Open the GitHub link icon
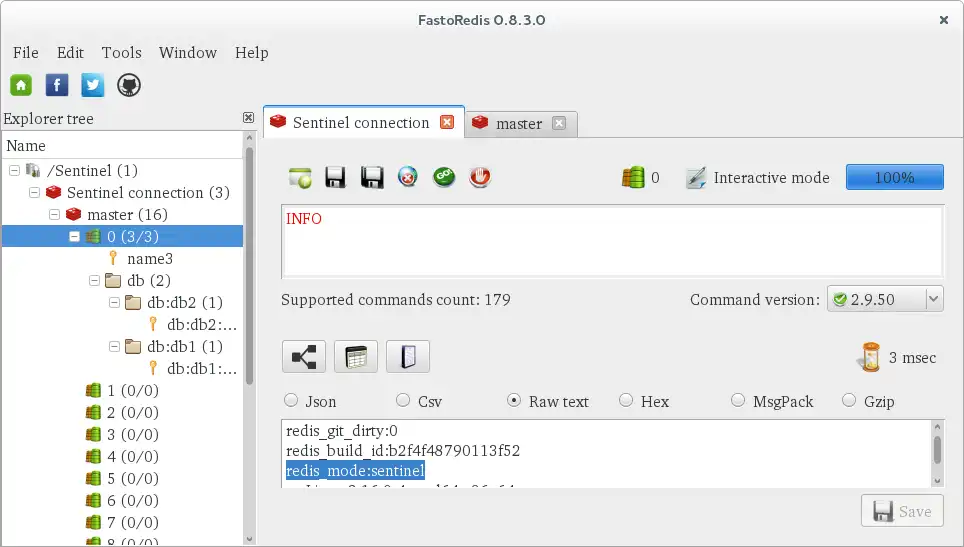The width and height of the screenshot is (964, 547). [128, 85]
